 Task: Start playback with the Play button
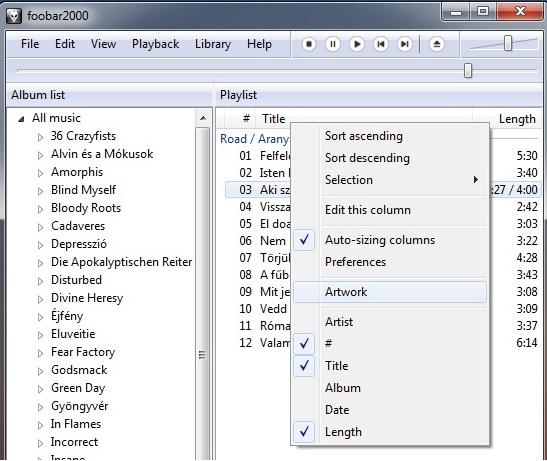(357, 44)
